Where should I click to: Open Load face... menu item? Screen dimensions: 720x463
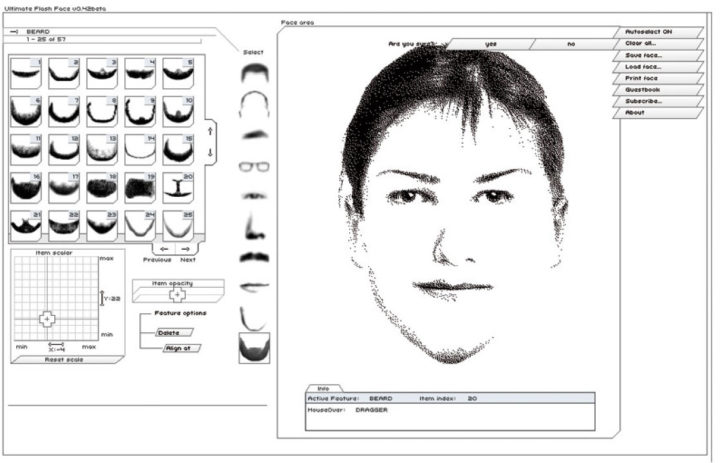click(658, 67)
